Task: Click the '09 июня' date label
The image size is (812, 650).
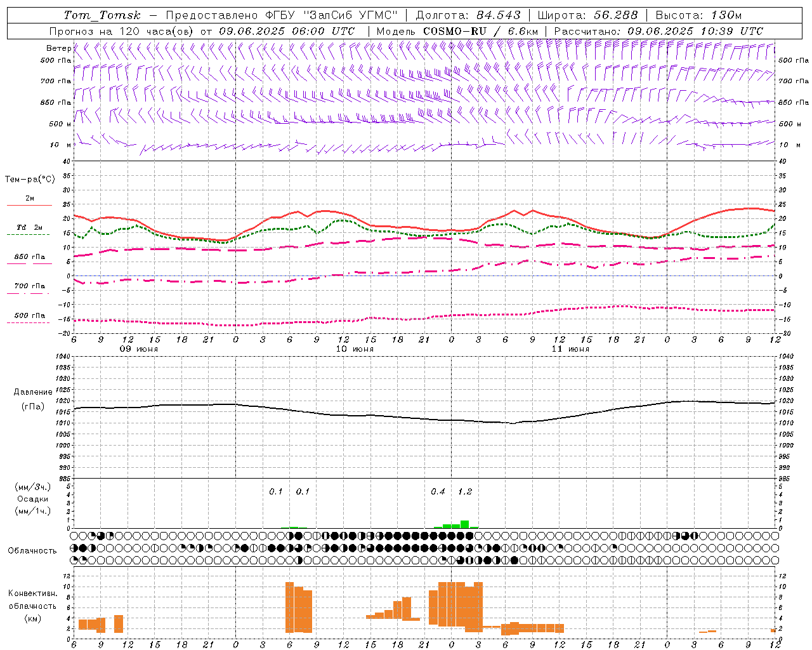Action: (139, 349)
